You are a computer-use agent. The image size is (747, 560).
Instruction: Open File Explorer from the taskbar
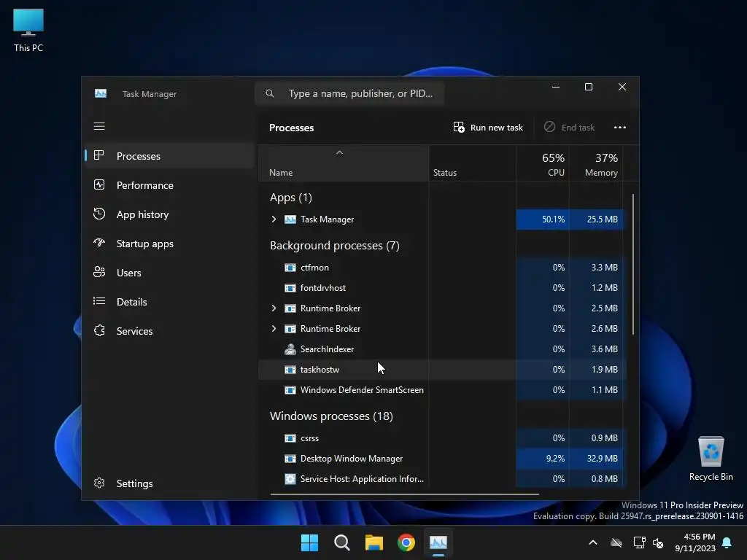pos(374,542)
